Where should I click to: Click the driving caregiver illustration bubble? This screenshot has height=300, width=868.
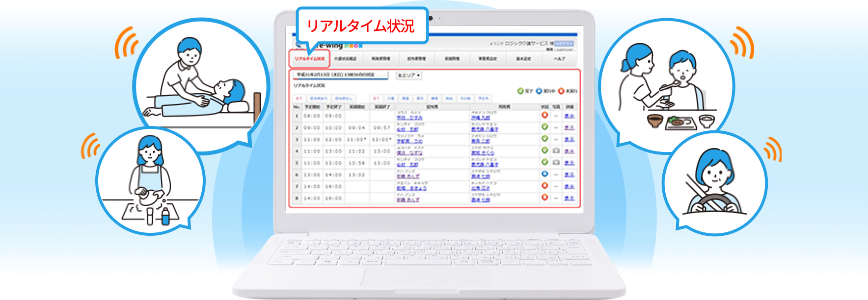click(x=714, y=184)
